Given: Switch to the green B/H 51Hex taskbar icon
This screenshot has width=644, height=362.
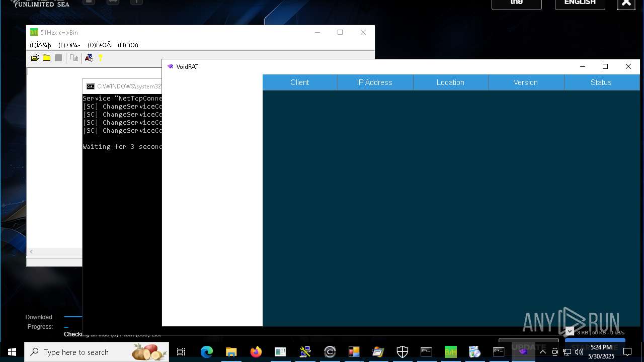Looking at the screenshot, I should tap(450, 352).
